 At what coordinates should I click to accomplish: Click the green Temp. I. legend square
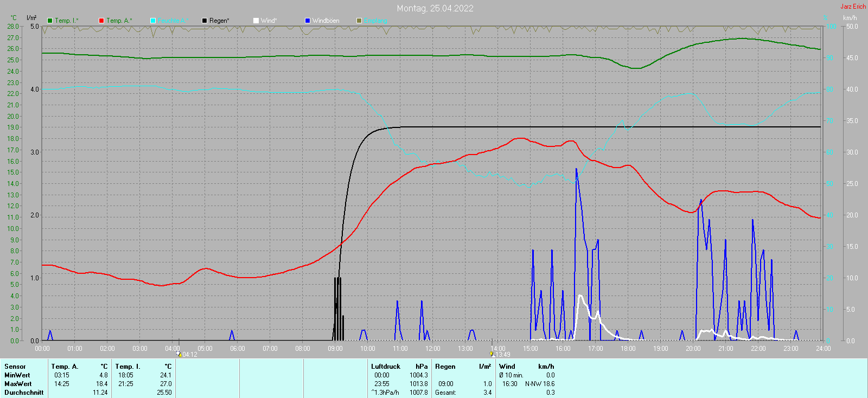click(50, 21)
